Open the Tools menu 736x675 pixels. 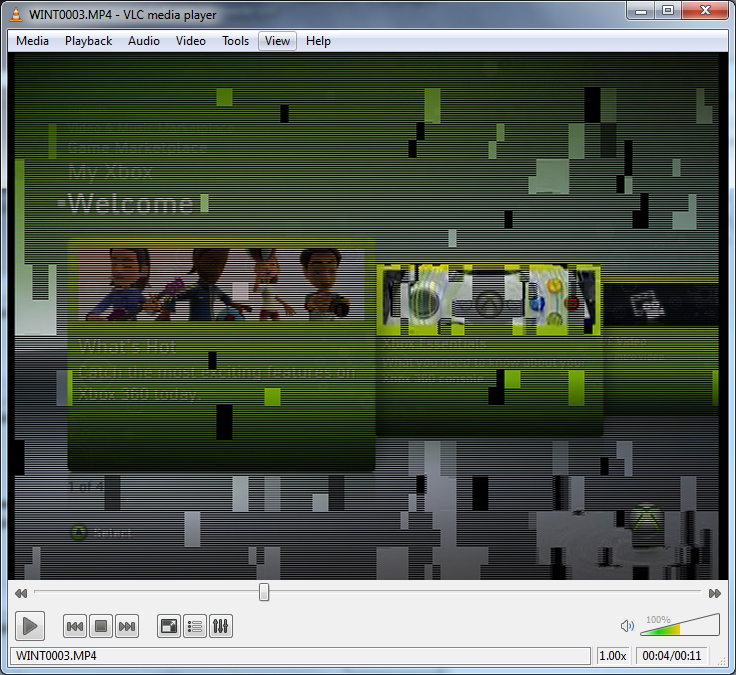[235, 41]
